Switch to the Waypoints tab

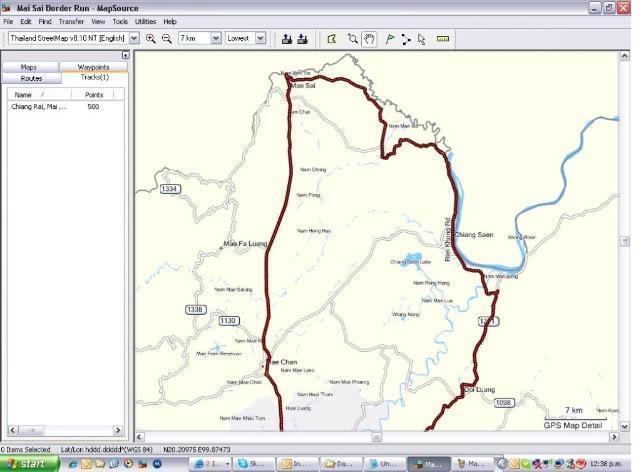coord(93,67)
